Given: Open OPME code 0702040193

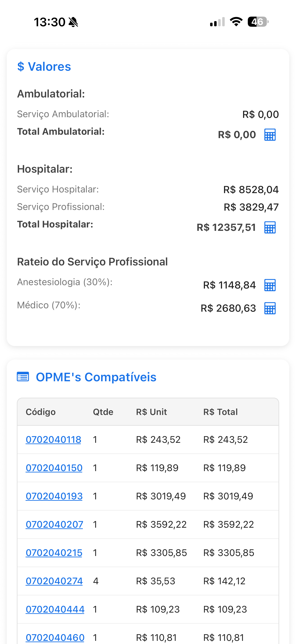Looking at the screenshot, I should tap(54, 496).
